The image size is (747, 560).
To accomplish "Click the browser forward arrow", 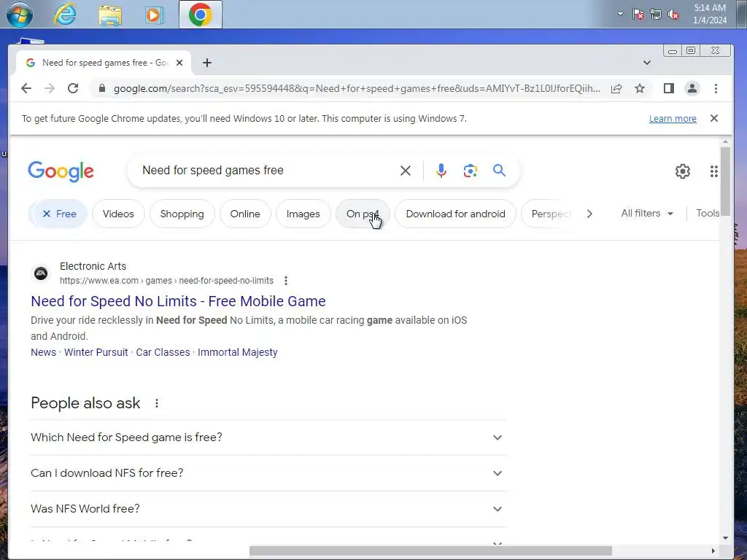I will pyautogui.click(x=50, y=88).
